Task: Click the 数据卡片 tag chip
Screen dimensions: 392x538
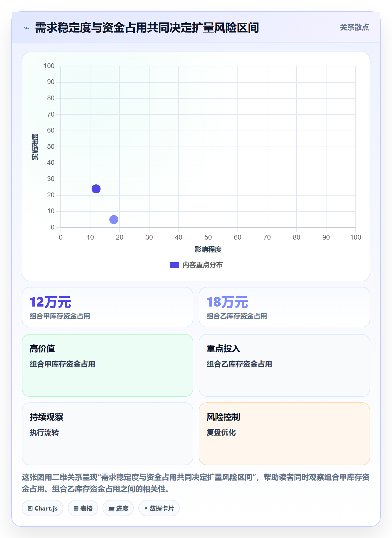Action: (x=159, y=508)
